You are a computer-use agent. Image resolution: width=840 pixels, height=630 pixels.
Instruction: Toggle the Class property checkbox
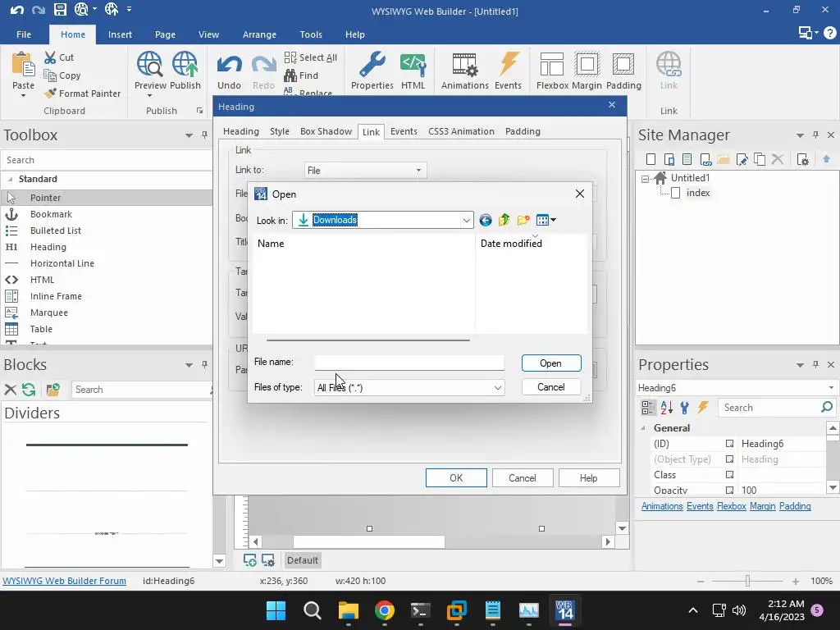(729, 475)
